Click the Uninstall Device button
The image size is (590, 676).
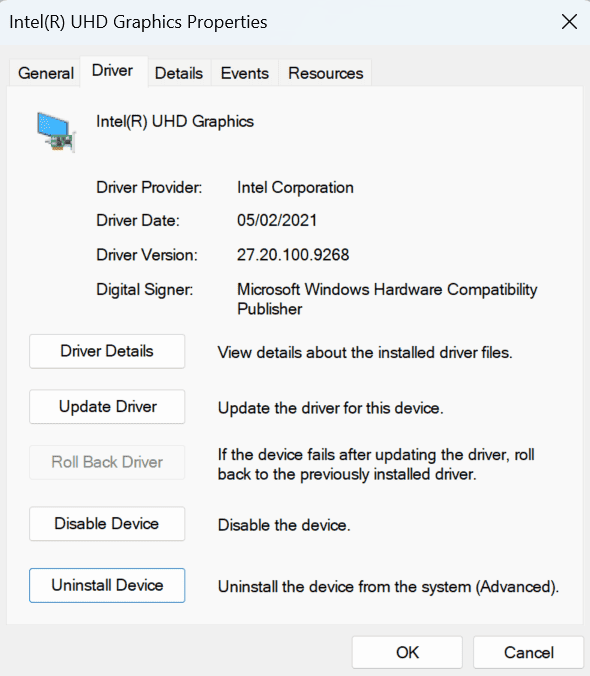pyautogui.click(x=107, y=585)
